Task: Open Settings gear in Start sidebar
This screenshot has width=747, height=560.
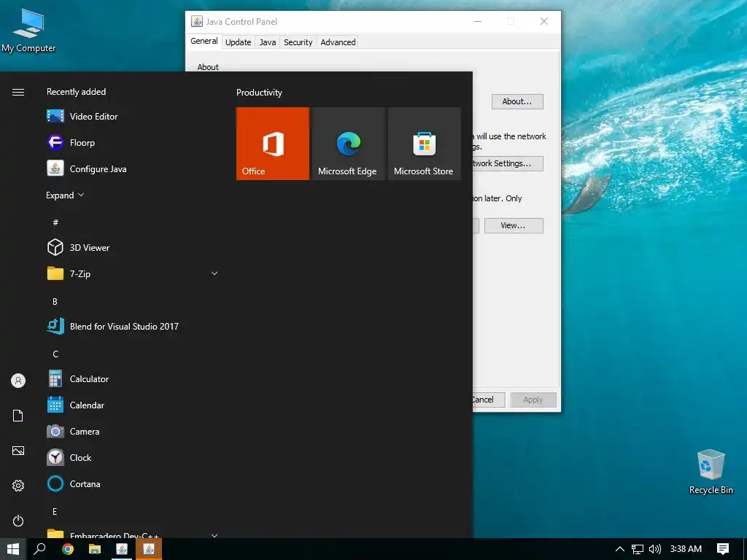Action: point(18,486)
